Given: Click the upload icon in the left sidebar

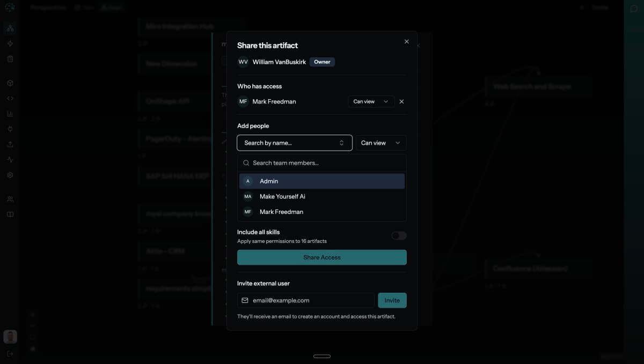Looking at the screenshot, I should tap(9, 144).
